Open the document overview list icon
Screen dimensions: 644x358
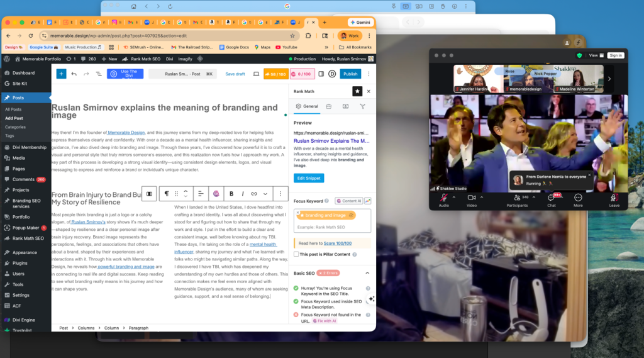tap(98, 74)
